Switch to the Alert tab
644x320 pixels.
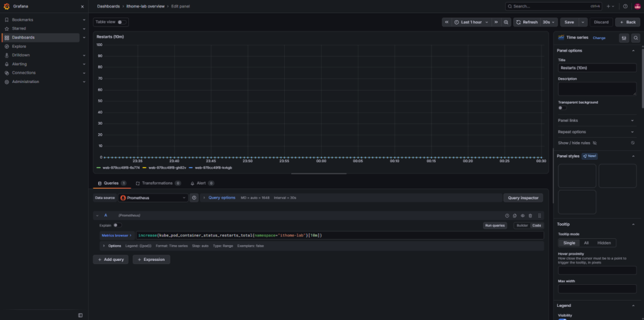tap(202, 183)
